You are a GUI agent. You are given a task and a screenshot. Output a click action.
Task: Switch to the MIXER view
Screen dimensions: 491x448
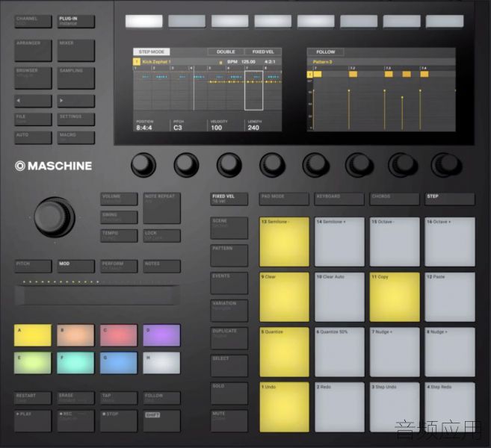75,50
